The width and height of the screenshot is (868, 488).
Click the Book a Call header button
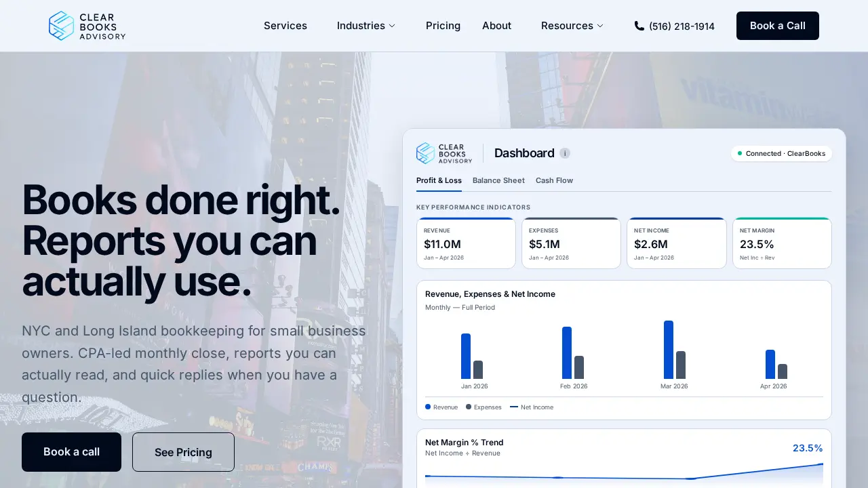tap(778, 26)
